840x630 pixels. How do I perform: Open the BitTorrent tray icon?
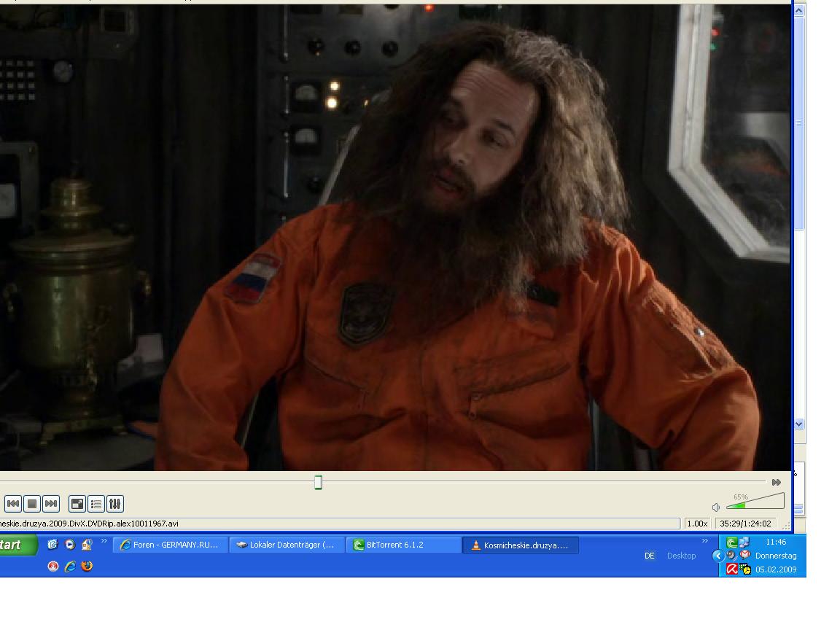coord(731,542)
